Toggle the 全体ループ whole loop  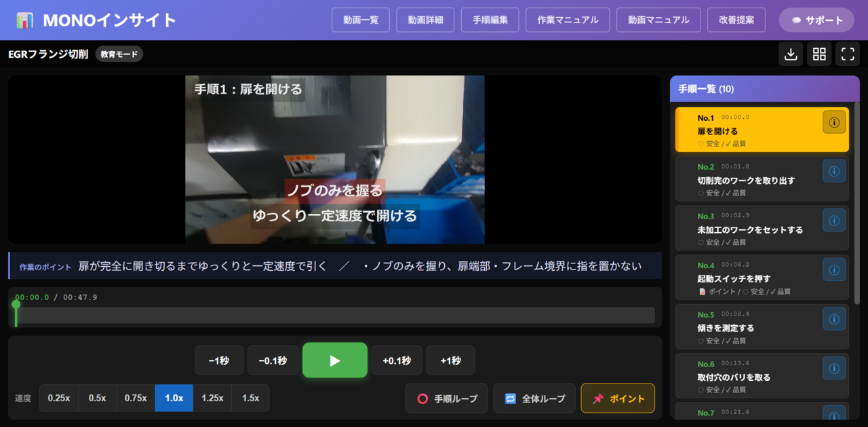pos(534,398)
